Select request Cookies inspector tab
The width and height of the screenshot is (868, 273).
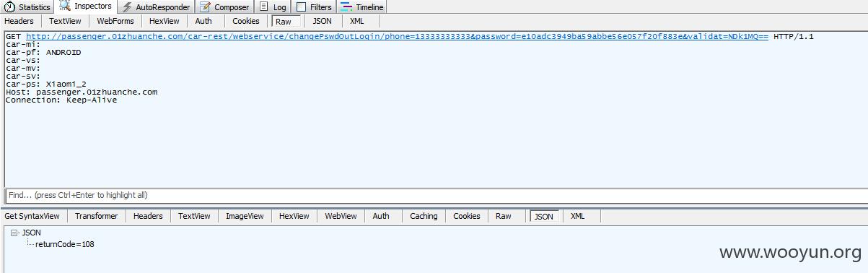tap(246, 22)
